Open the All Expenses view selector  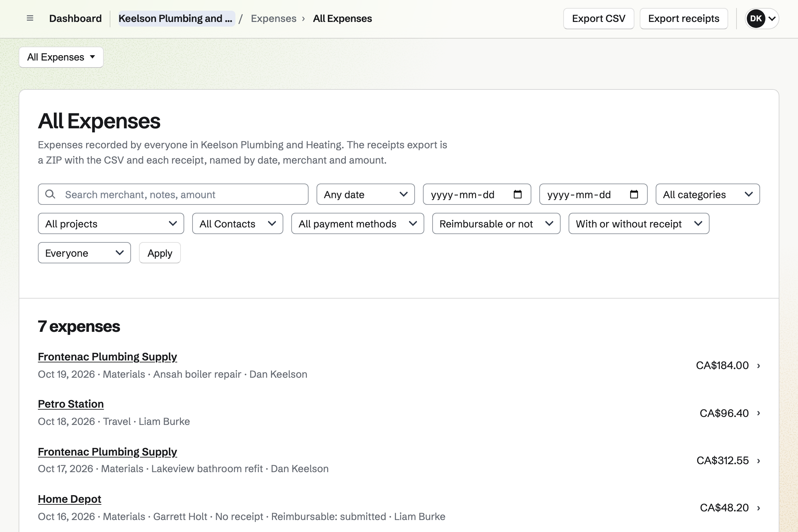[61, 57]
